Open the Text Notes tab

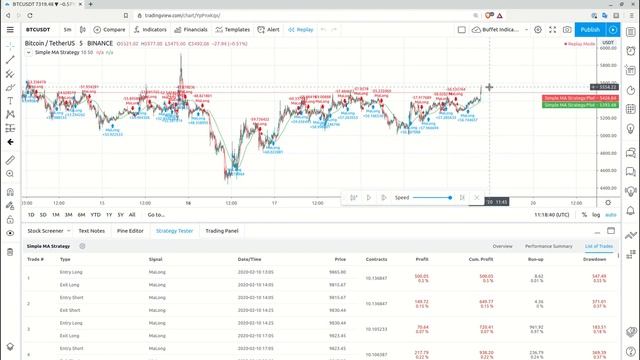tap(91, 231)
